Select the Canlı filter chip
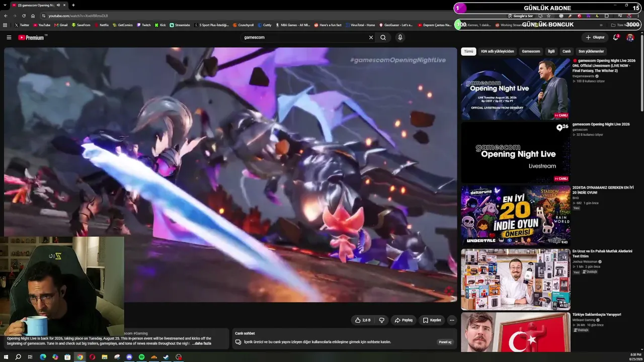This screenshot has width=644, height=362. pyautogui.click(x=567, y=51)
